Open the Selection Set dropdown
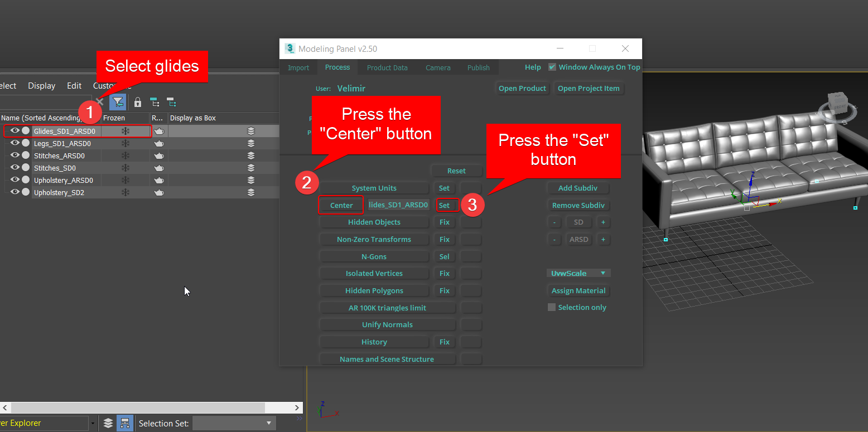This screenshot has width=868, height=432. pos(234,423)
